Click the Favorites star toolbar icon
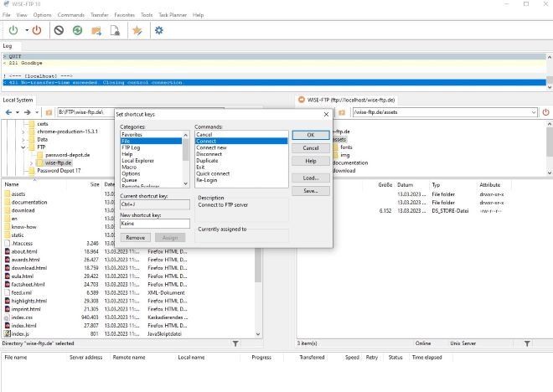This screenshot has height=392, width=553. [x=137, y=31]
